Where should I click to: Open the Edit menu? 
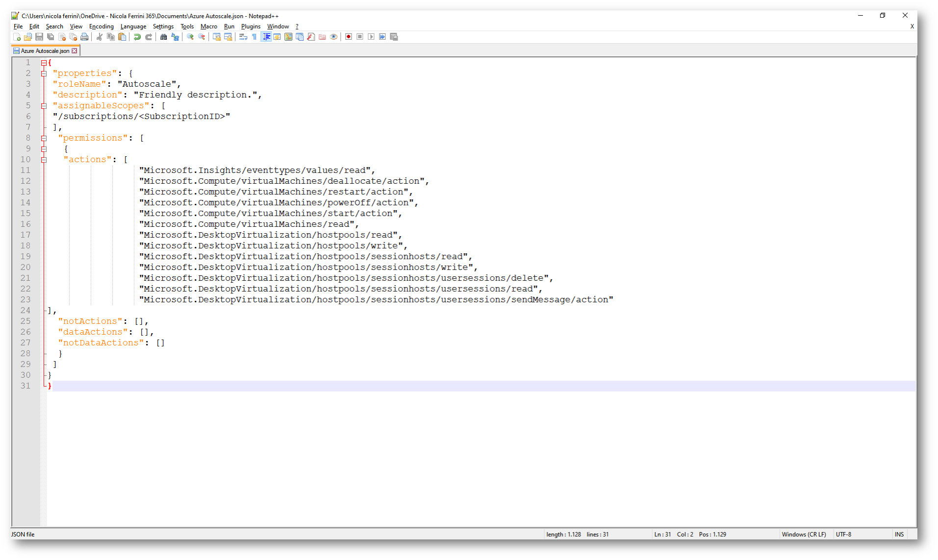[x=34, y=26]
